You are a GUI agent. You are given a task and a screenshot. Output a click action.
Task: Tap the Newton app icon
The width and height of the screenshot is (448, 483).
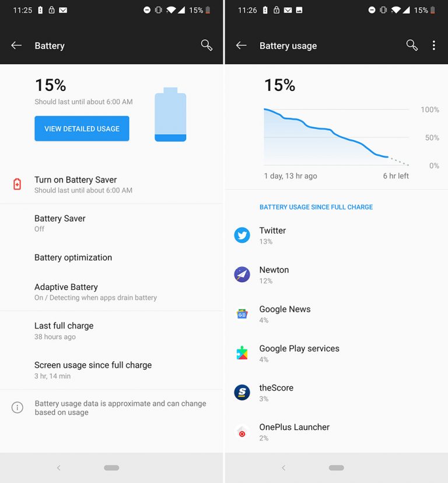[242, 275]
